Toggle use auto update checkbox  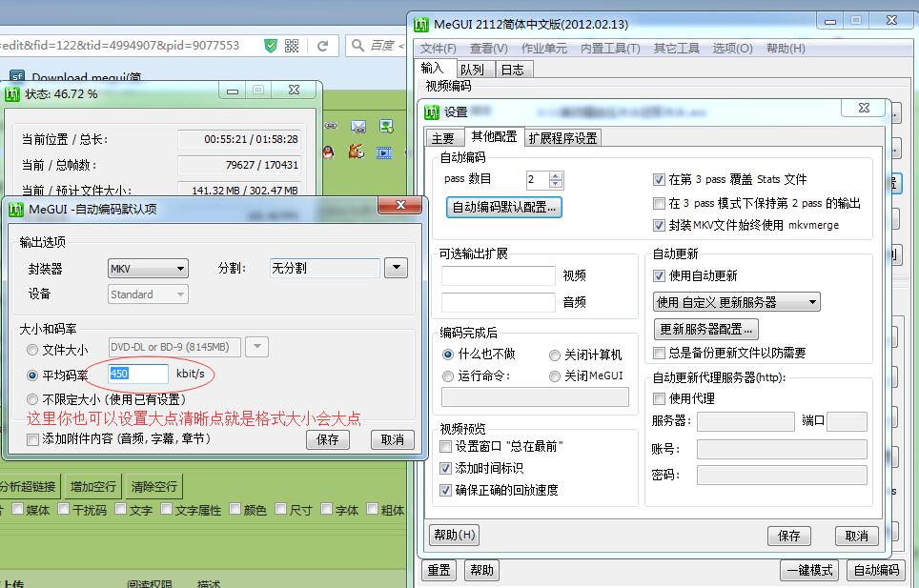pos(659,275)
